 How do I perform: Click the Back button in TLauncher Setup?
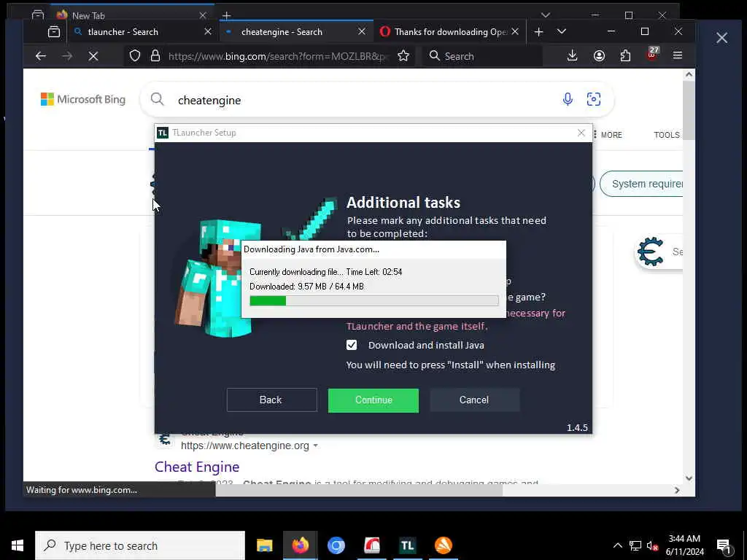point(271,400)
